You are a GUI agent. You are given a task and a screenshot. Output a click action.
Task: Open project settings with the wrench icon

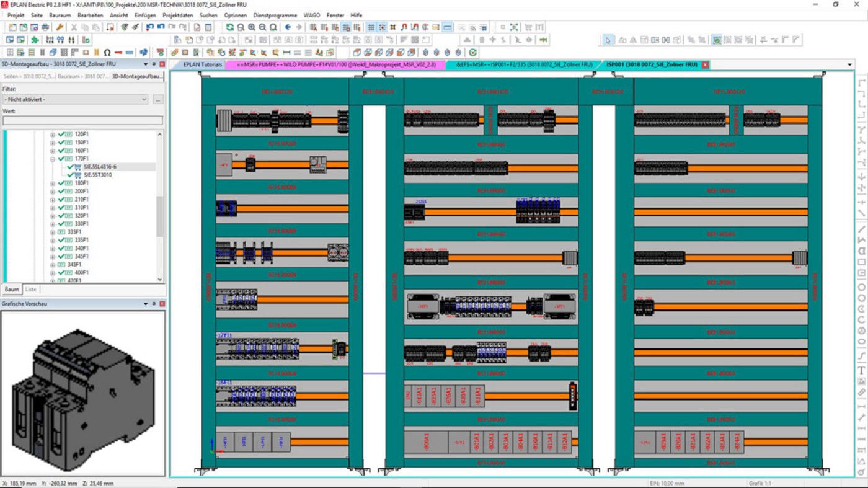(60, 27)
